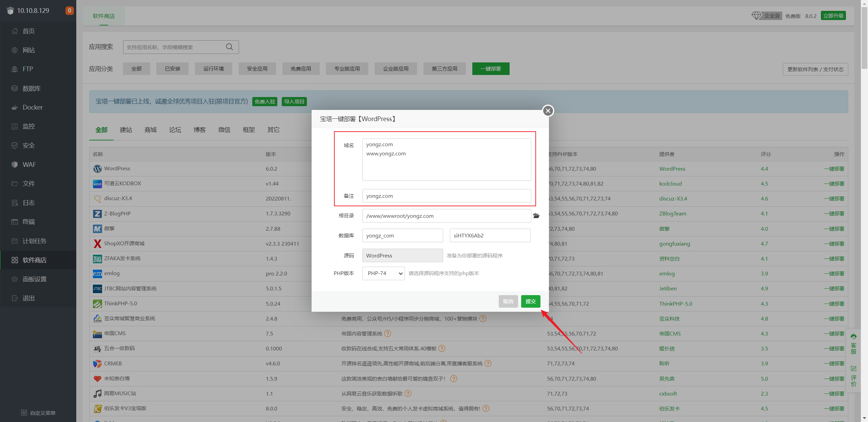Click the 备注 remark input field
The width and height of the screenshot is (868, 422).
(x=447, y=196)
